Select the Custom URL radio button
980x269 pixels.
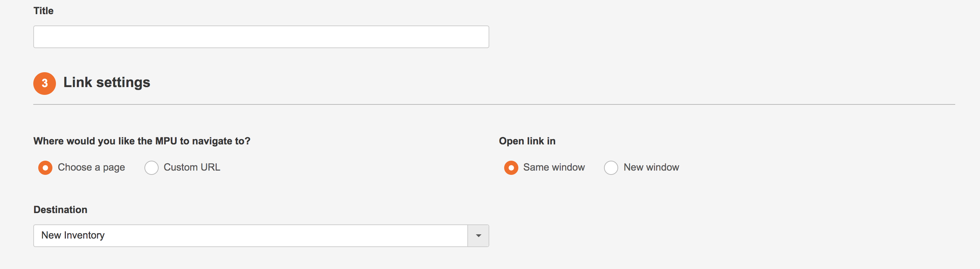(152, 167)
